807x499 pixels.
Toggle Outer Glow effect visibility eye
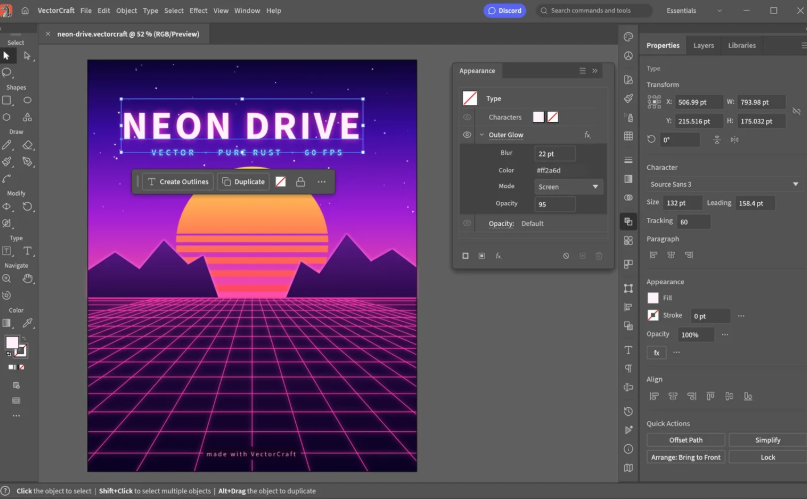467,135
